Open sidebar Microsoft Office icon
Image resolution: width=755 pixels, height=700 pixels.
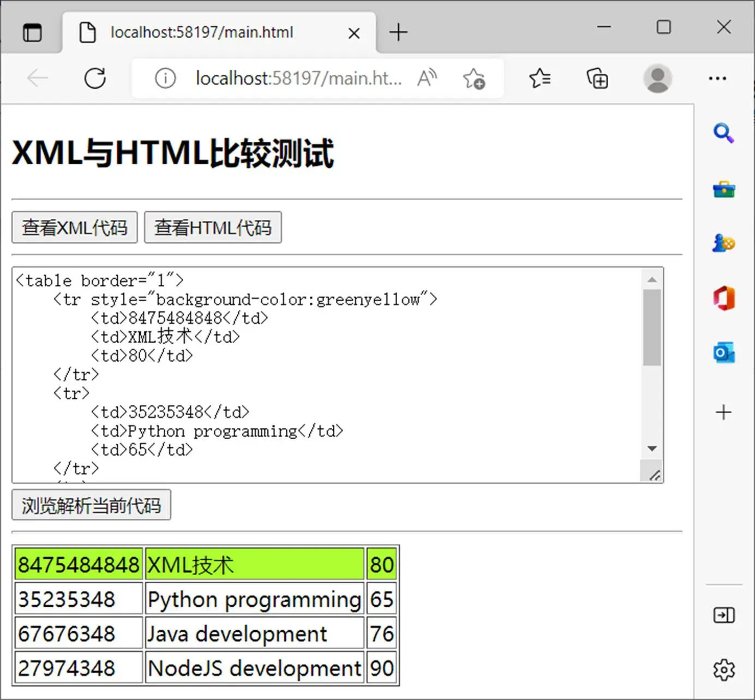pyautogui.click(x=724, y=298)
